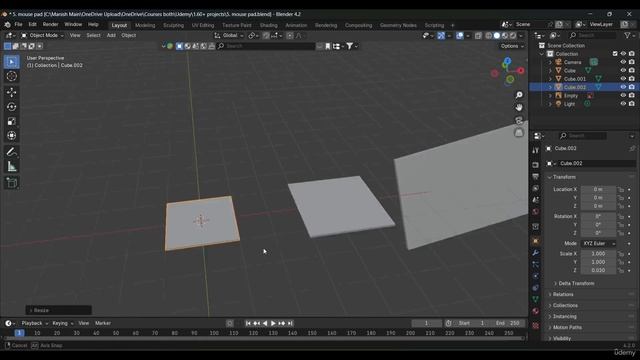
Task: Jump to the last frame
Action: click(x=290, y=323)
